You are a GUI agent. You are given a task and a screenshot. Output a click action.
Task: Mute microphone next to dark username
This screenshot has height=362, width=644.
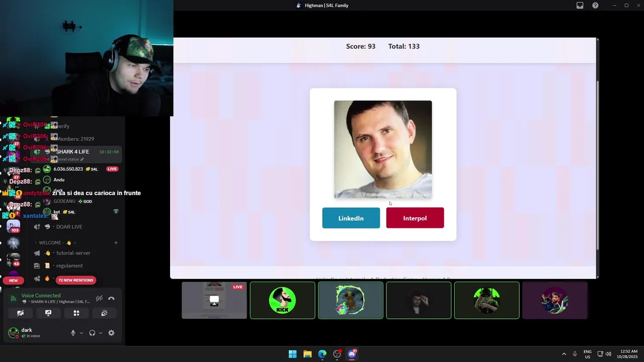[x=73, y=333]
